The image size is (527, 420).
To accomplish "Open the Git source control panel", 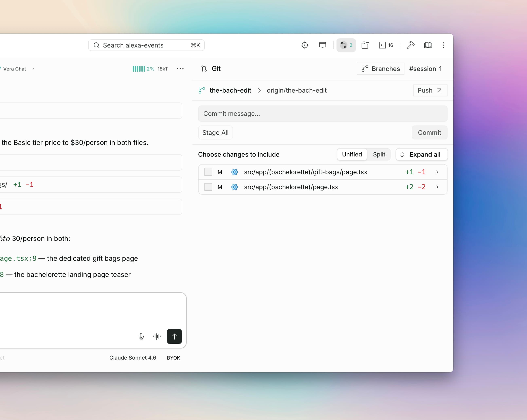I will (346, 45).
